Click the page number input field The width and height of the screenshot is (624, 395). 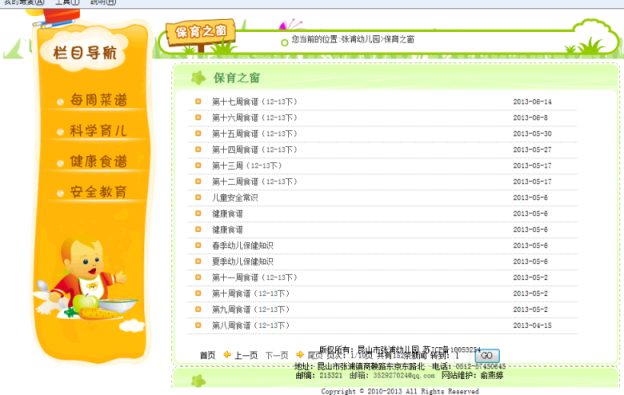click(462, 356)
